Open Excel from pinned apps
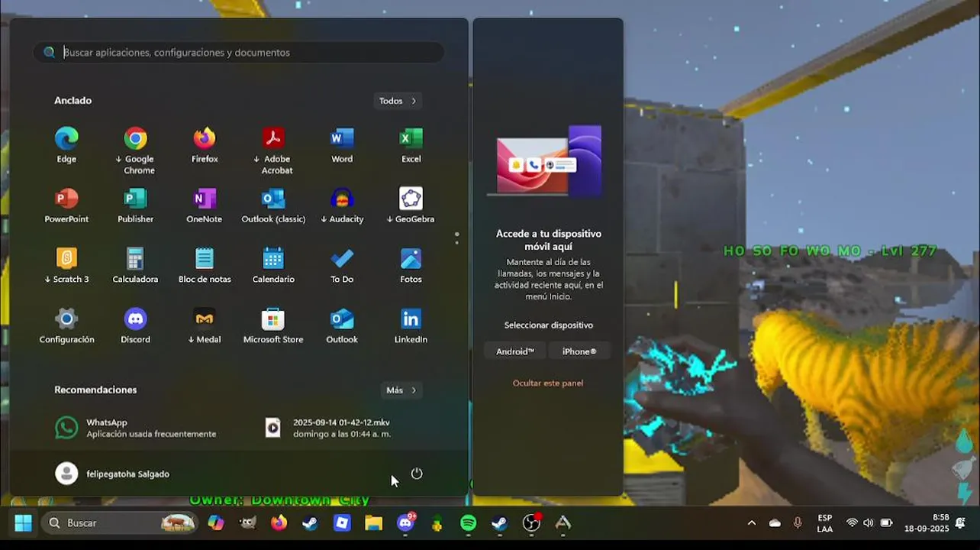This screenshot has height=550, width=980. 411,145
